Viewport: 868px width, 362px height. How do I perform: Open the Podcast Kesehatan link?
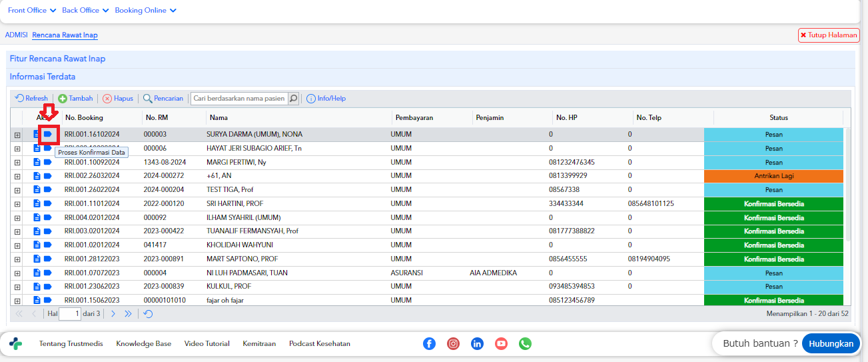(320, 344)
